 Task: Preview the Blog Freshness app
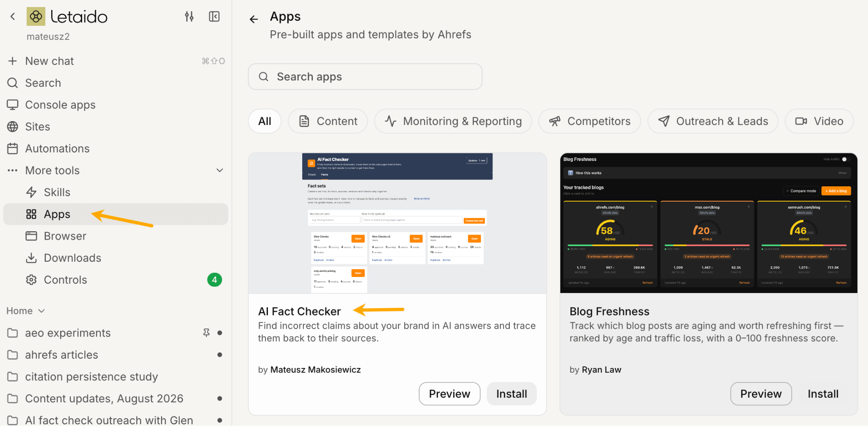[x=761, y=394]
